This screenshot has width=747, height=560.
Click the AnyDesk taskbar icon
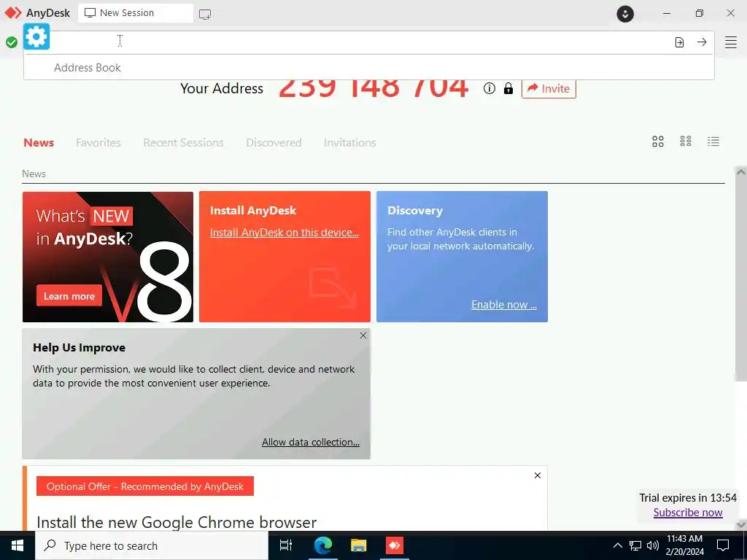click(x=395, y=545)
